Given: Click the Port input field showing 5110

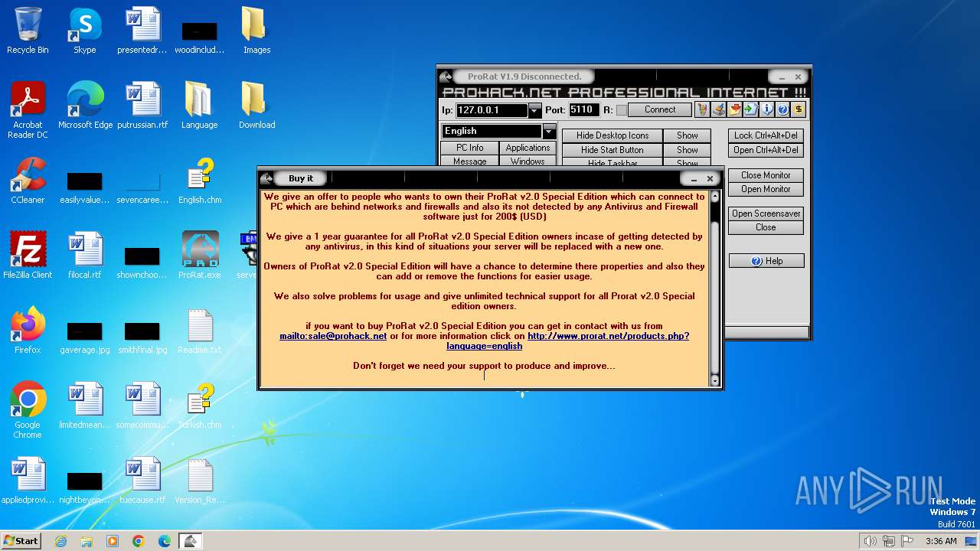Looking at the screenshot, I should coord(584,110).
